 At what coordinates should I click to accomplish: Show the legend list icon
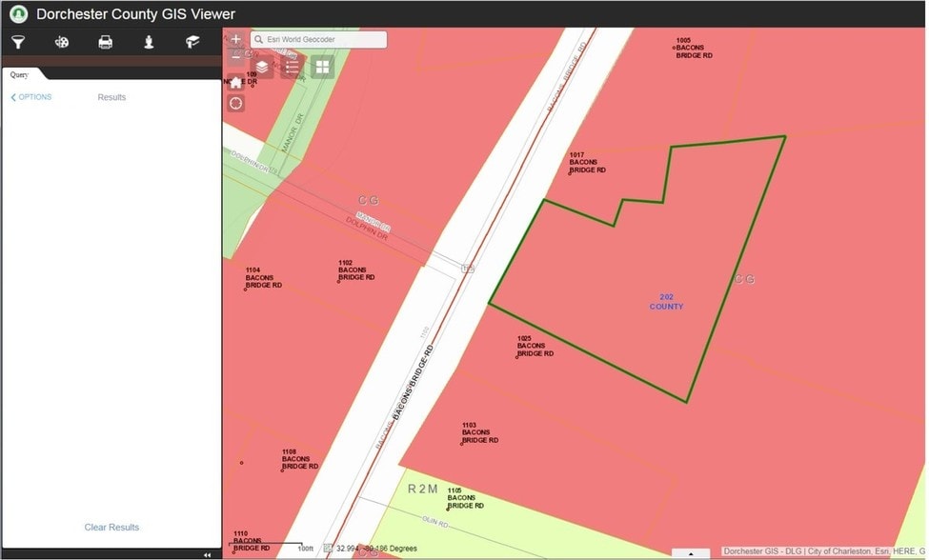[x=293, y=67]
